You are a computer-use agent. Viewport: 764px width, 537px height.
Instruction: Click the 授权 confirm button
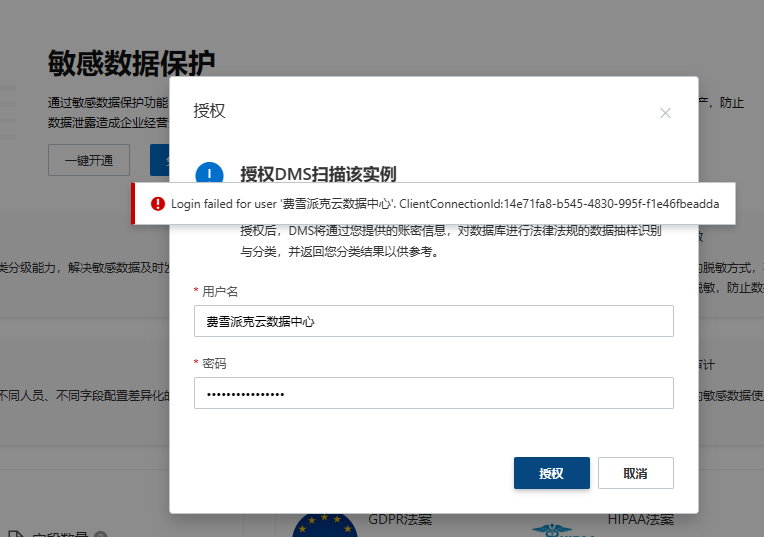click(552, 473)
